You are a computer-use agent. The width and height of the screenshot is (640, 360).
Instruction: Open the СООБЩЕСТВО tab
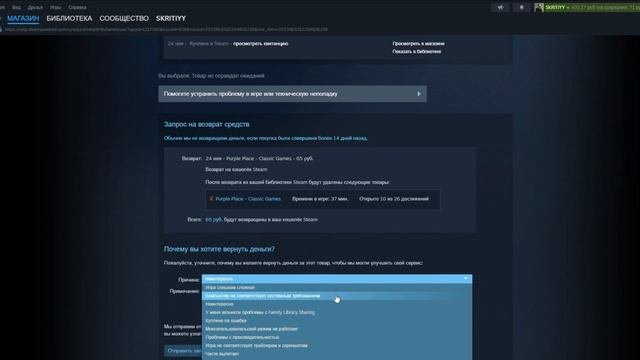[124, 18]
